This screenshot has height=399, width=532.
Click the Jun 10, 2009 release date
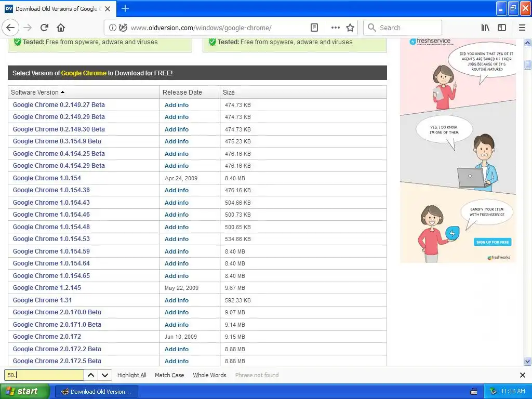click(181, 337)
